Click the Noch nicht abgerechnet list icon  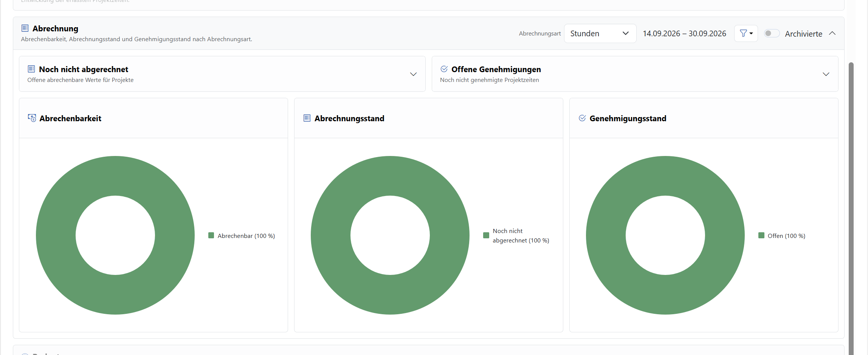coord(31,69)
